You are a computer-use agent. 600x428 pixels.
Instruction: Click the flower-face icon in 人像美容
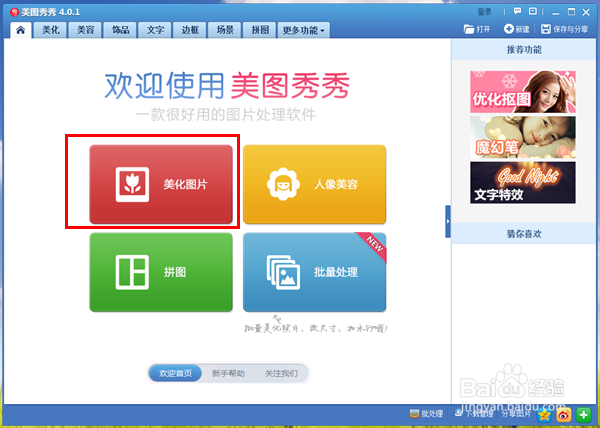point(283,184)
